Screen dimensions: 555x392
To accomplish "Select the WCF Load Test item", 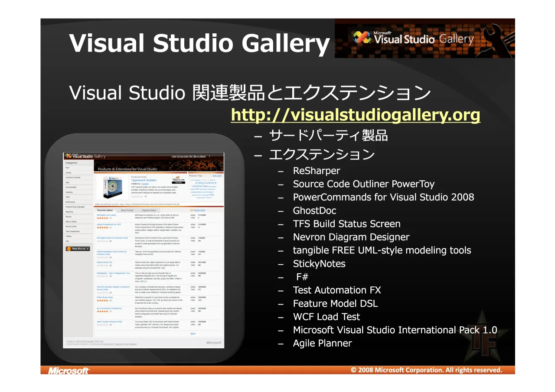I will pos(326,317).
